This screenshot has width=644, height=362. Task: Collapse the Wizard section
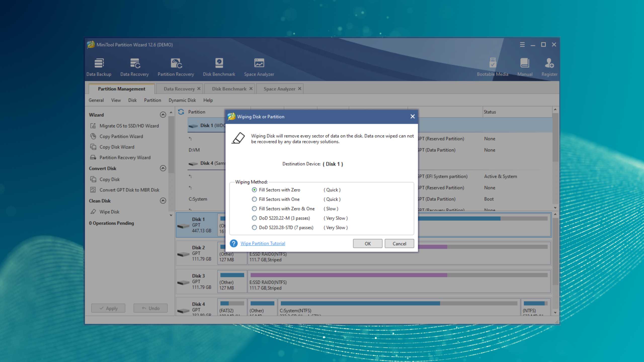(x=163, y=115)
